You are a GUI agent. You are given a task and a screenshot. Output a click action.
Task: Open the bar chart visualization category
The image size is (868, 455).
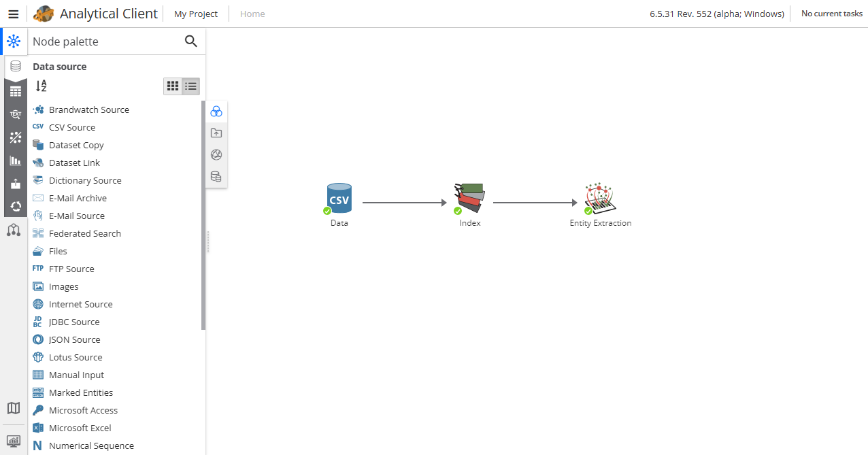15,161
